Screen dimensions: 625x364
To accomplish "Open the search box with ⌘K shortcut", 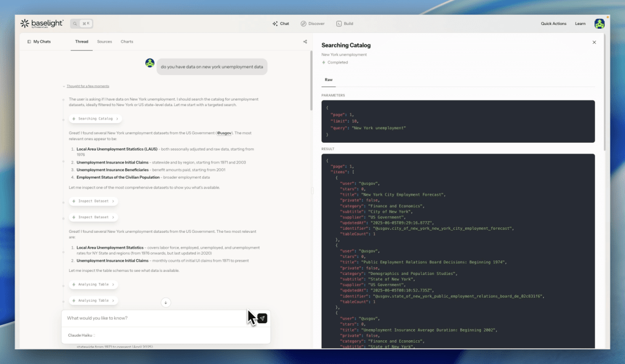I will 82,24.
